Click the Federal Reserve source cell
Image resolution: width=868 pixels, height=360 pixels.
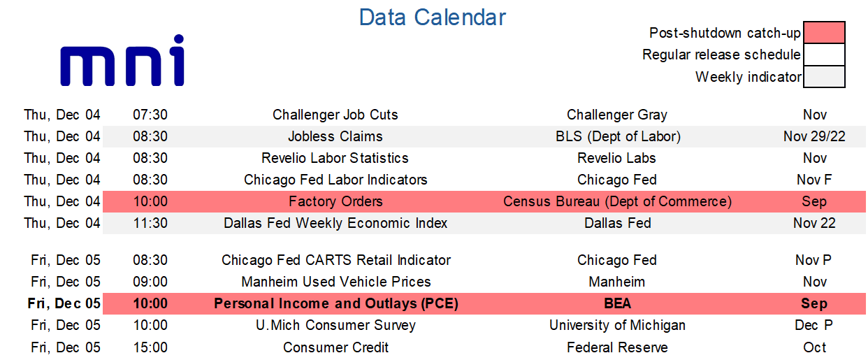click(x=617, y=347)
